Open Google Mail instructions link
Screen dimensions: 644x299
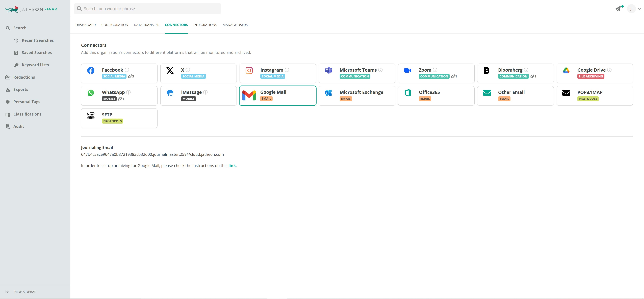point(232,166)
